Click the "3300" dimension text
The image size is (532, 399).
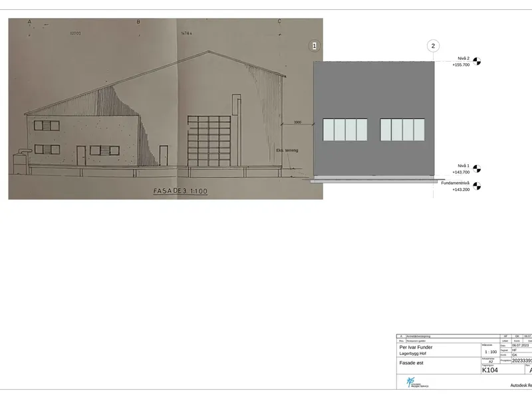tap(297, 122)
